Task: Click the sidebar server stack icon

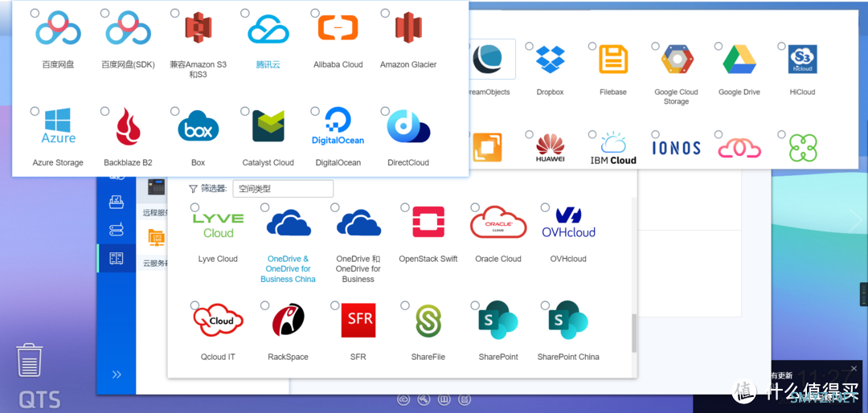Action: pyautogui.click(x=117, y=229)
